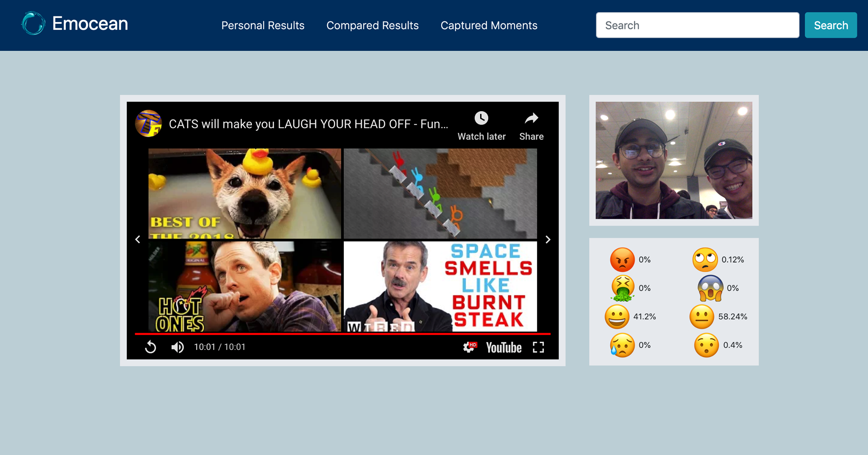Viewport: 868px width, 455px height.
Task: Select the vomiting disgust emoji
Action: (x=623, y=288)
